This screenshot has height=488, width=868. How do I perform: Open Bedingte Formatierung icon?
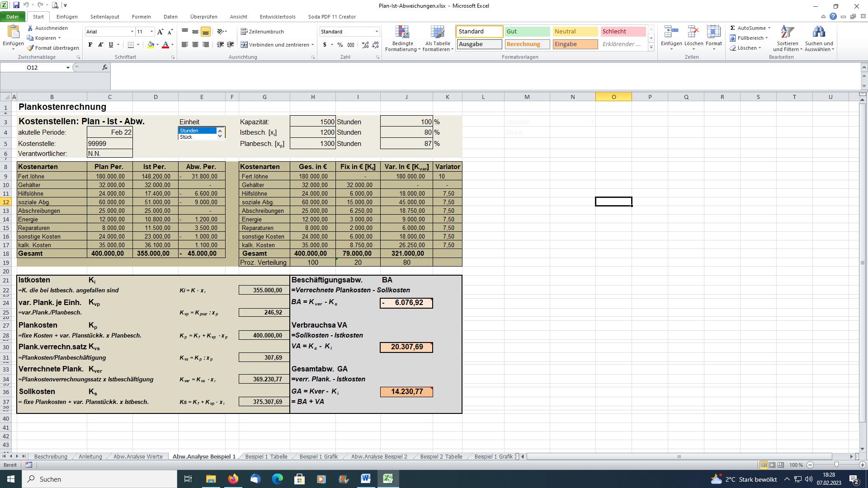point(402,33)
